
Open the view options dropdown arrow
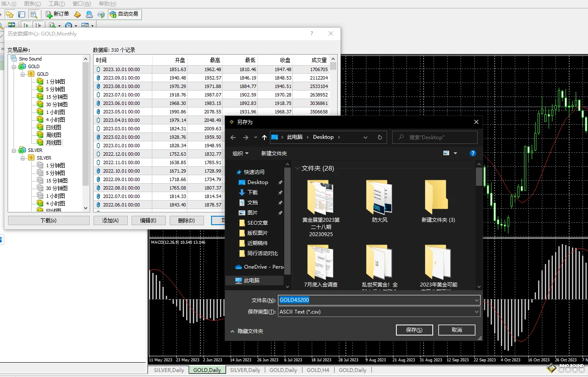pyautogui.click(x=455, y=154)
